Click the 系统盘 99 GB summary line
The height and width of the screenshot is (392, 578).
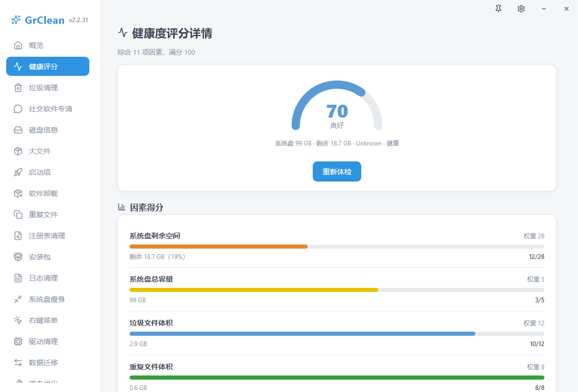click(337, 143)
